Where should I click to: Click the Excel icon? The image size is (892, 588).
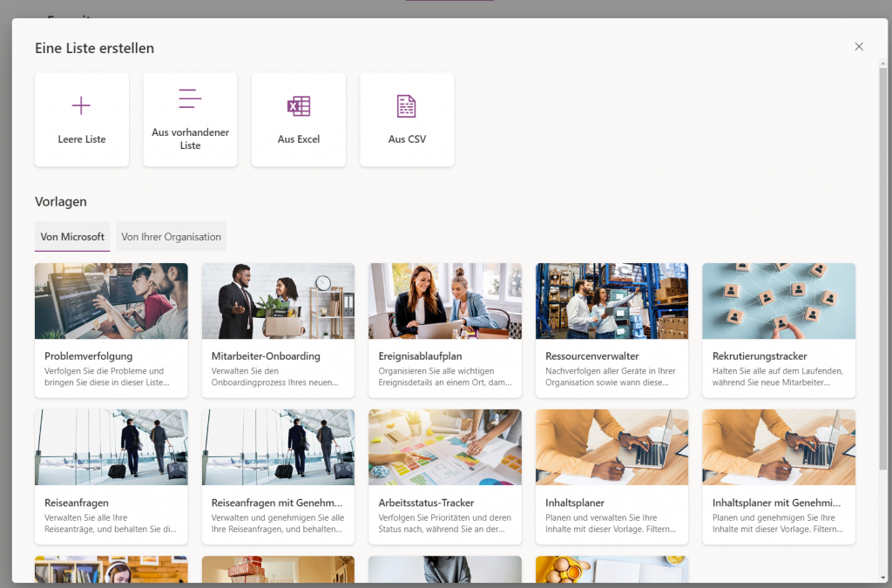click(299, 105)
